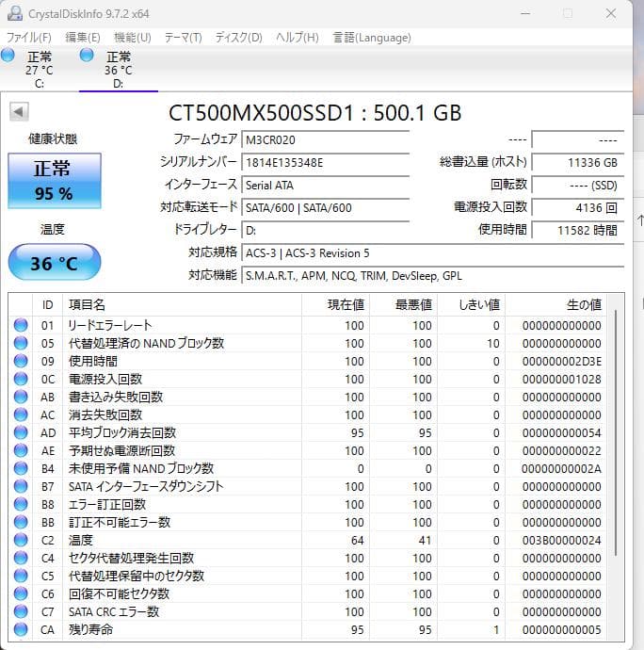The image size is (644, 650).
Task: Click status dot for エラー訂正回数 row
Action: (x=21, y=504)
